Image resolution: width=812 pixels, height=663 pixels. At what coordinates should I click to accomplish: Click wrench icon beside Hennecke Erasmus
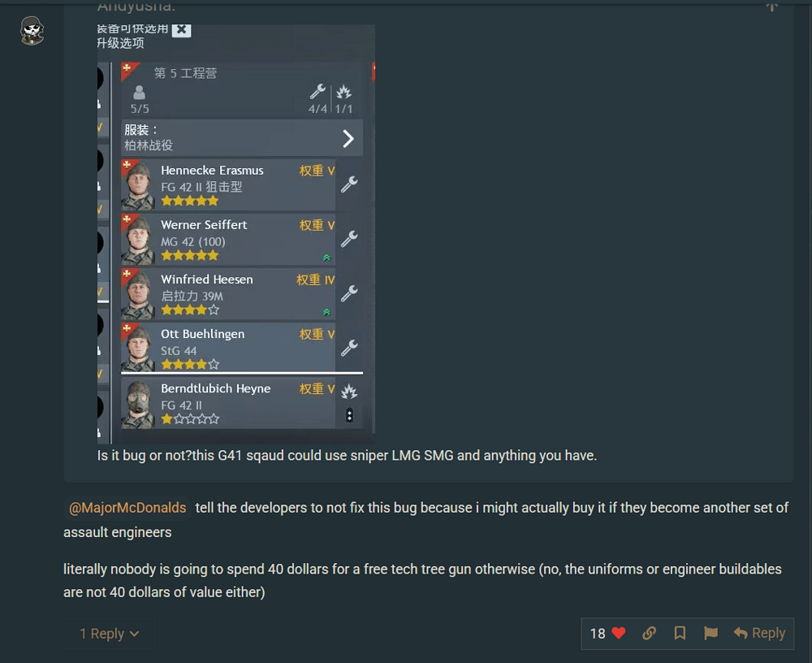[349, 184]
